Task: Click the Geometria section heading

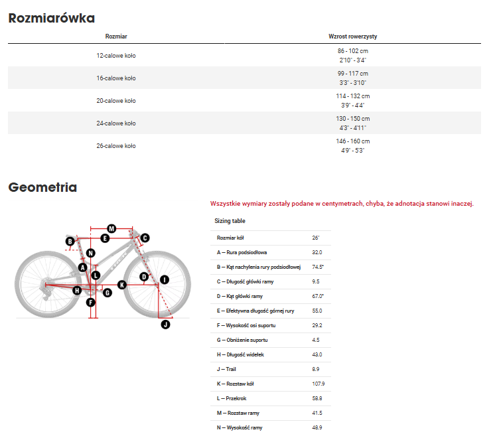Action: 42,188
